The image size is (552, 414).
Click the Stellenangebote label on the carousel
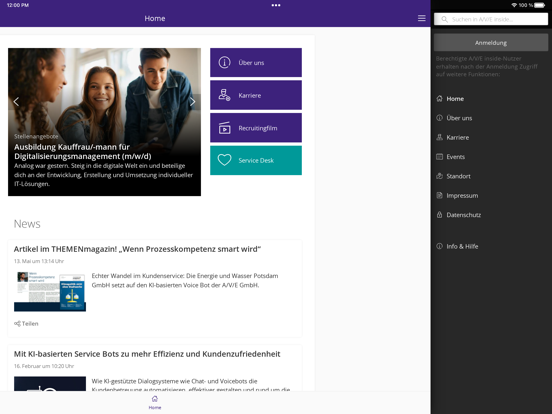(x=36, y=136)
